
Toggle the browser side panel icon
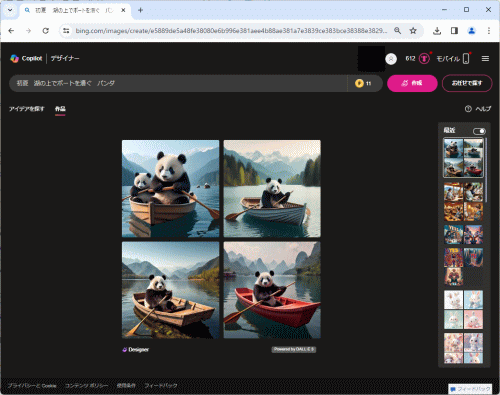[454, 31]
